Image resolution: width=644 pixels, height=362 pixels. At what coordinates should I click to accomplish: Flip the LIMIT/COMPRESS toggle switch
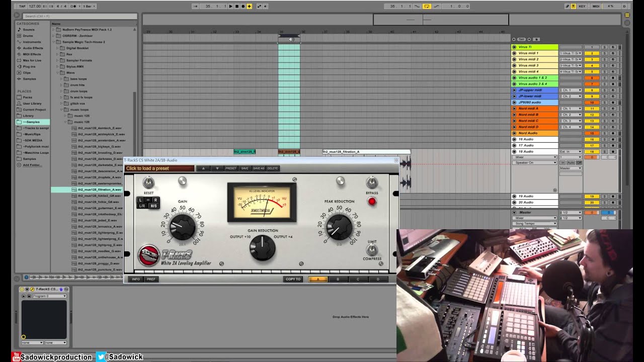click(x=371, y=250)
